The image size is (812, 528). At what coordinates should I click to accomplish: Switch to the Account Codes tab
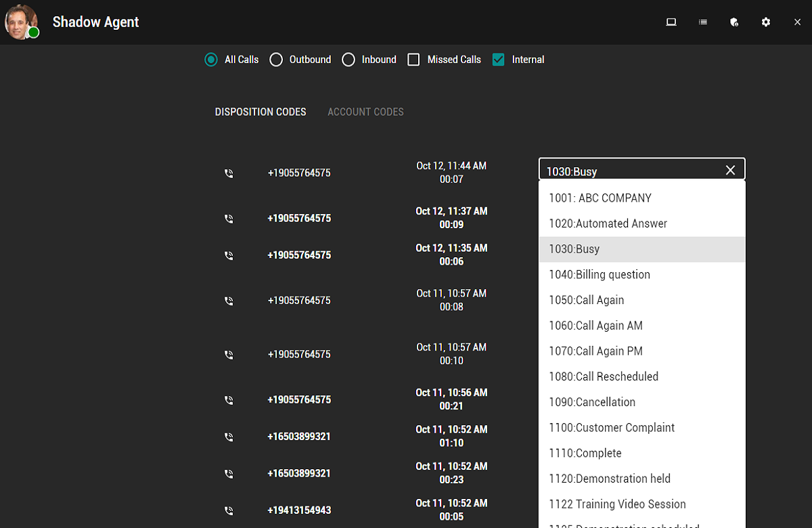pyautogui.click(x=365, y=112)
